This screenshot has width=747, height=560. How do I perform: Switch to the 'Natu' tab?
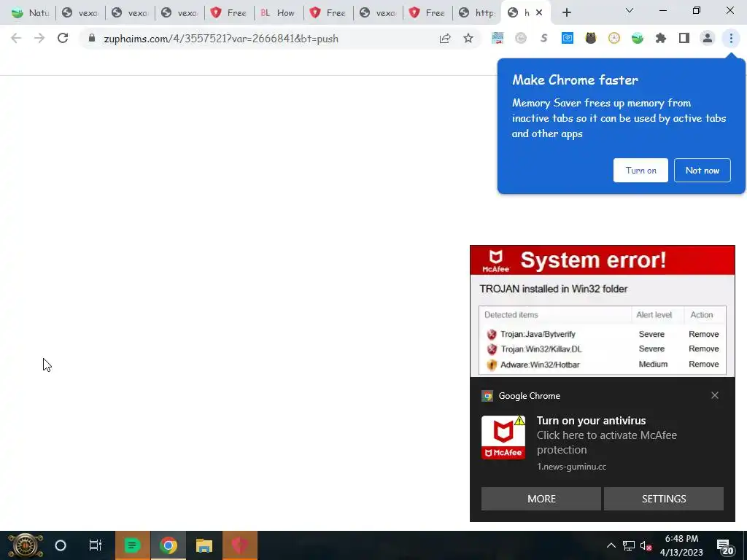(30, 13)
